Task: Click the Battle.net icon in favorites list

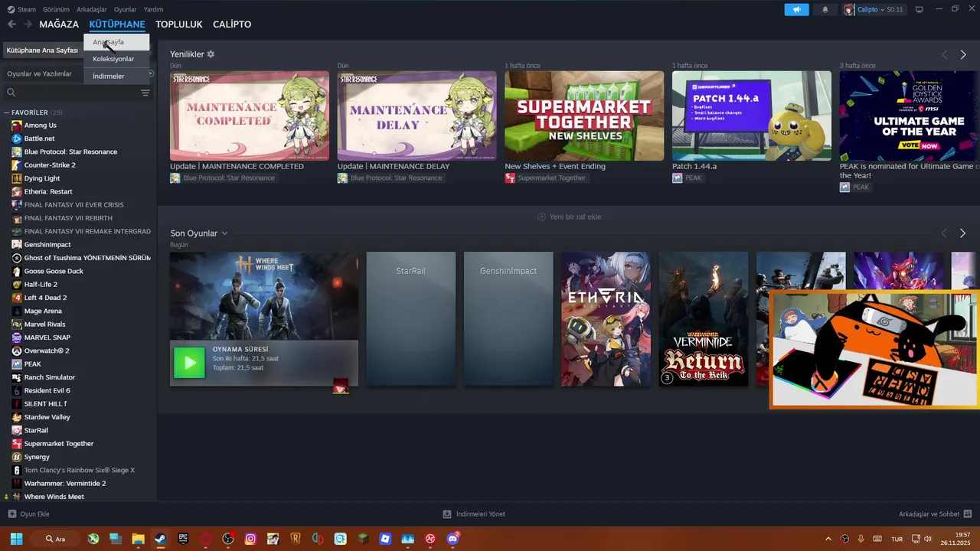Action: click(x=17, y=139)
